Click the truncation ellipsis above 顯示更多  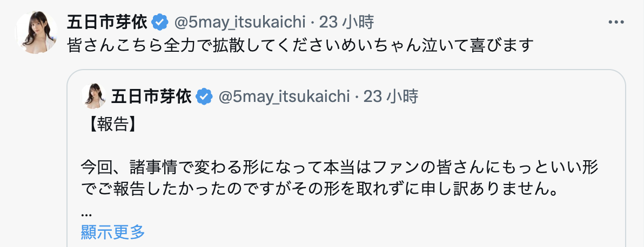pos(85,213)
